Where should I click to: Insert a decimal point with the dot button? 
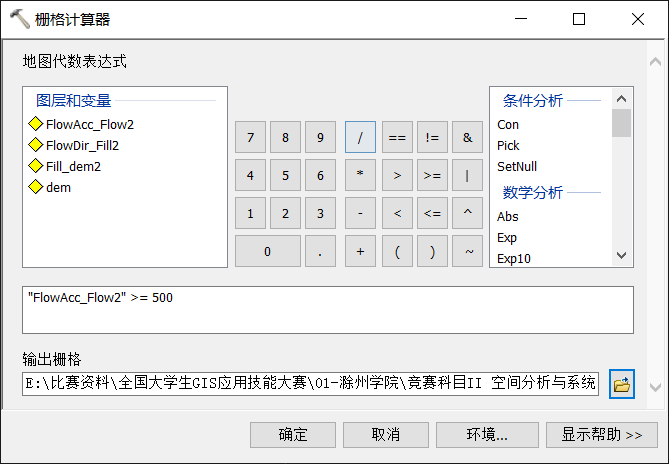click(320, 251)
